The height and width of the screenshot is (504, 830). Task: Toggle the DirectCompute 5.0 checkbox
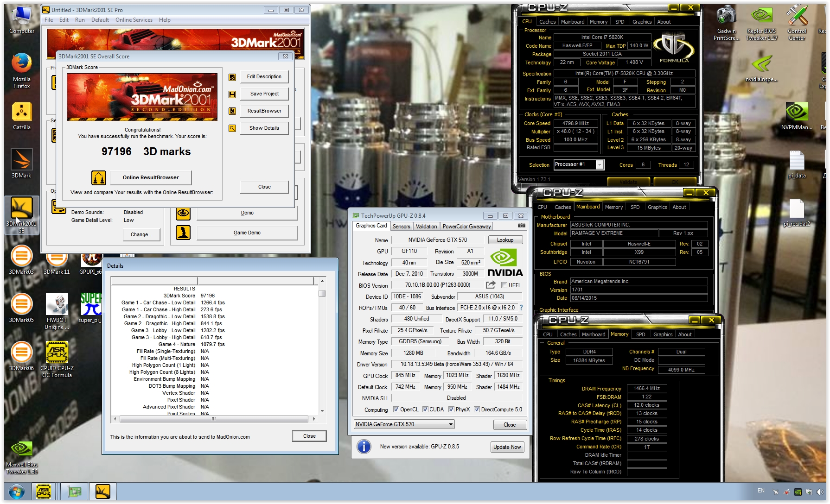tap(477, 409)
